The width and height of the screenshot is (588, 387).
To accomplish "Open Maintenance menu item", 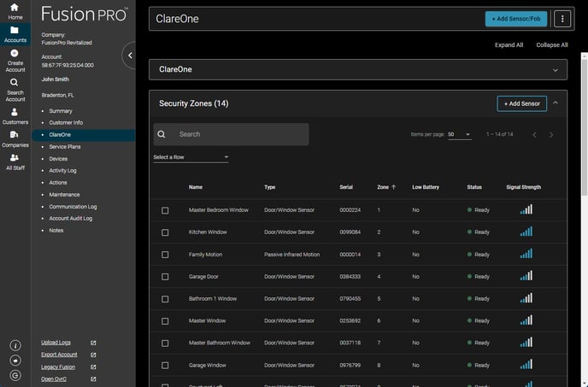I will click(x=64, y=195).
